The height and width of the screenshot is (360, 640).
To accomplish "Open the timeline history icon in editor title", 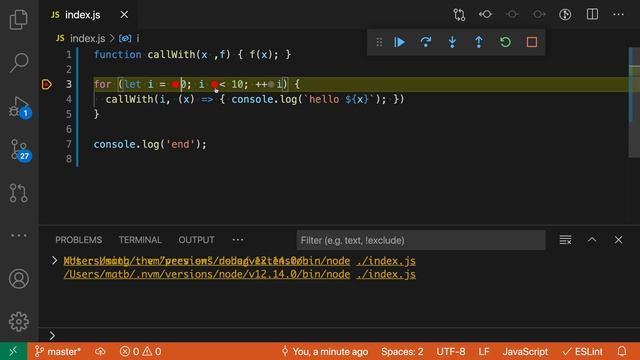I will 565,15.
